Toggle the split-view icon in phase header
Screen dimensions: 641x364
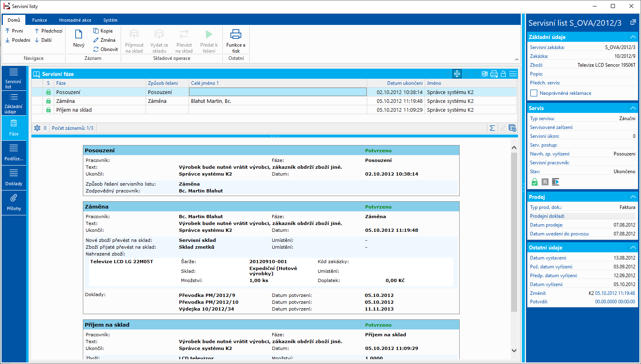[x=457, y=74]
